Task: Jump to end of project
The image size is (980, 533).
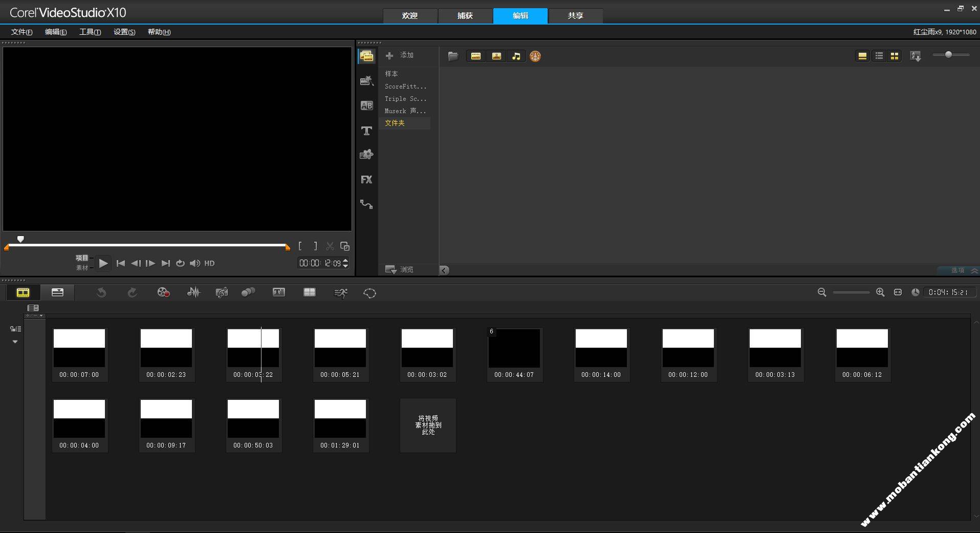Action: [x=165, y=263]
